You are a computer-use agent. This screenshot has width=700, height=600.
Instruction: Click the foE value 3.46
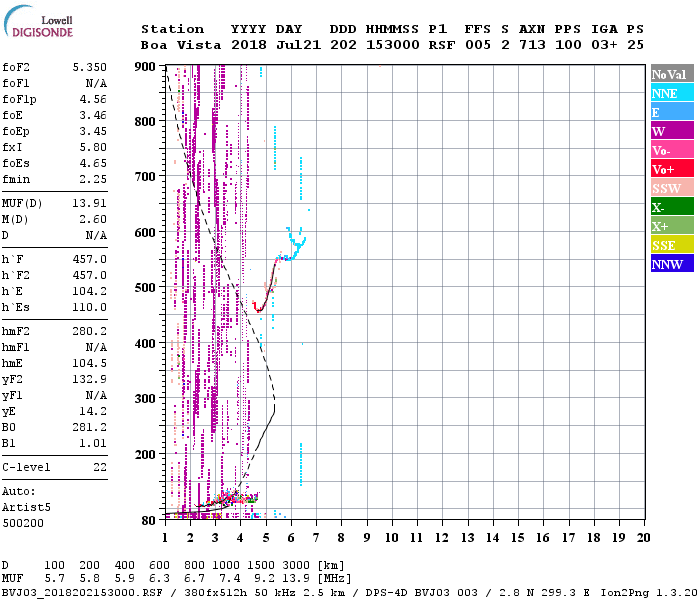point(93,115)
